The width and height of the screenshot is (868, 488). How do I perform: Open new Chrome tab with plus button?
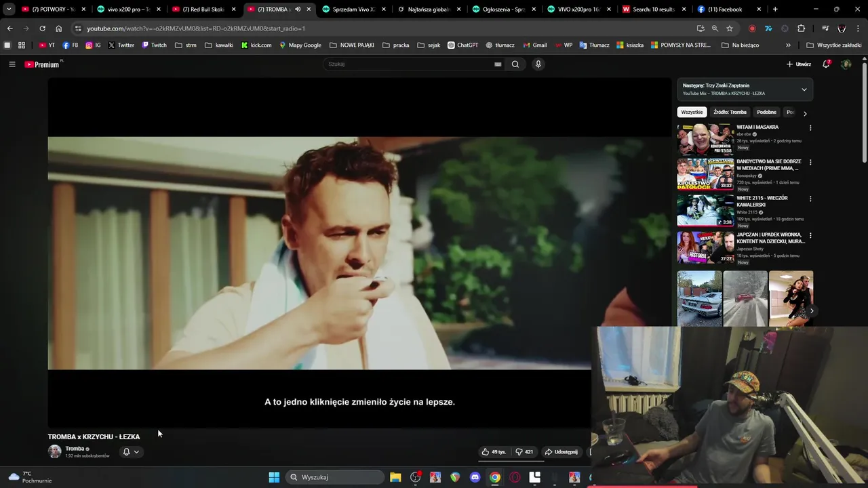(775, 9)
